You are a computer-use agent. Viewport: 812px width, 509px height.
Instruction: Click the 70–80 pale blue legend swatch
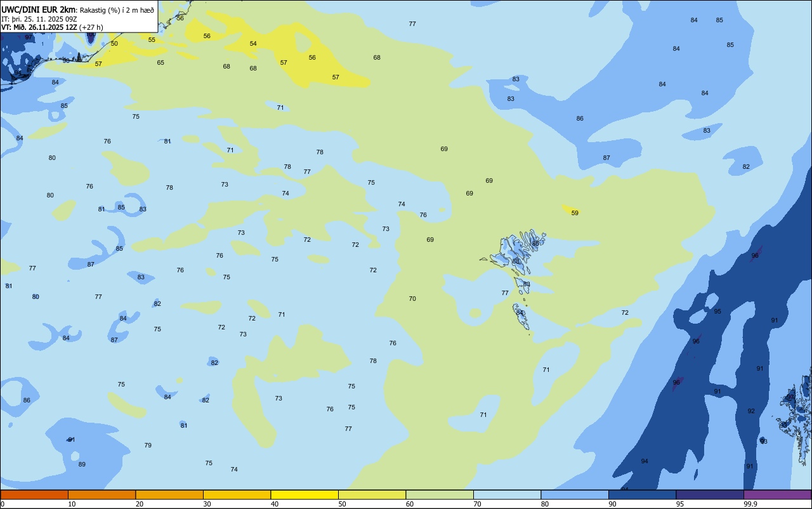(507, 494)
